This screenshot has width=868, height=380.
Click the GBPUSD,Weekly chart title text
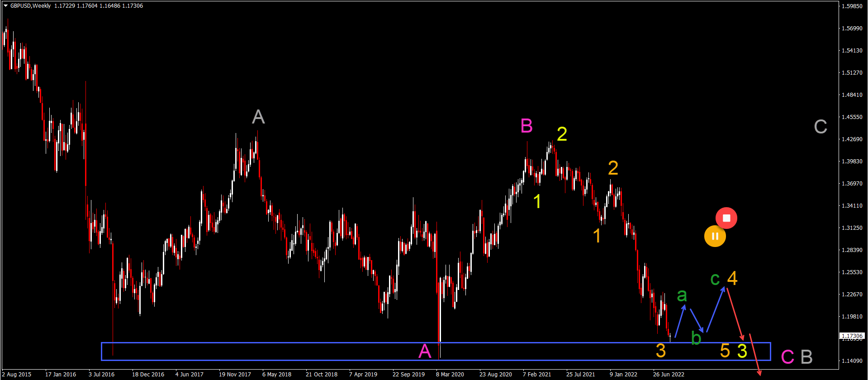(30, 6)
